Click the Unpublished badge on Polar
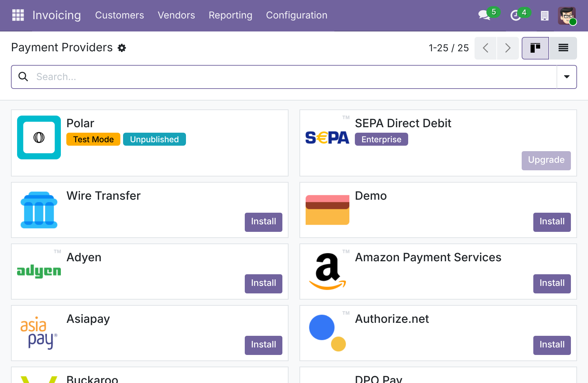 (155, 139)
